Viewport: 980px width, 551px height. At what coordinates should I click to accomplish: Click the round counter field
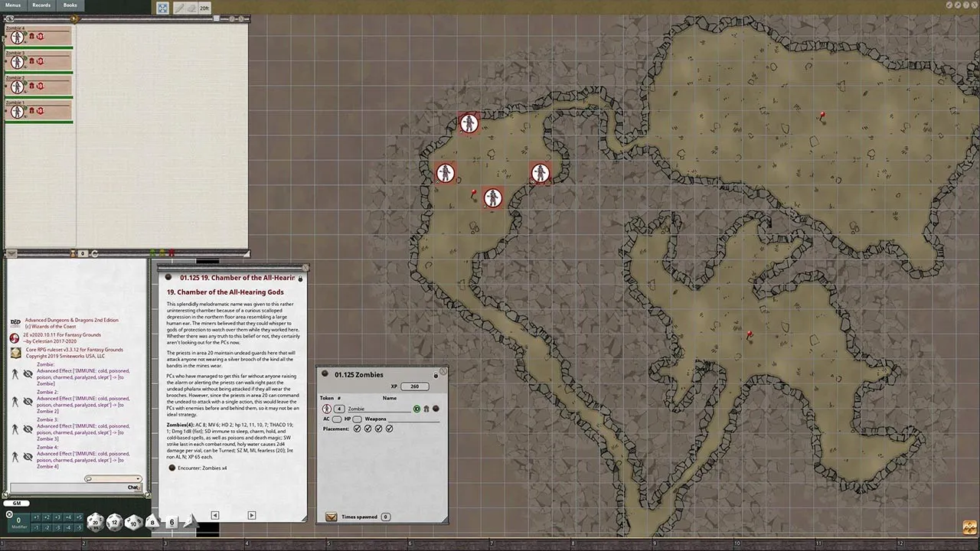pos(83,253)
